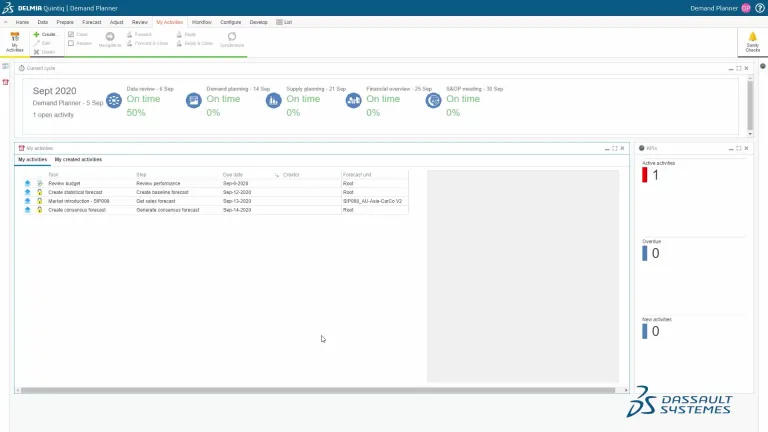Switch to My created activities tab
Screen dimensions: 768x432
78,159
